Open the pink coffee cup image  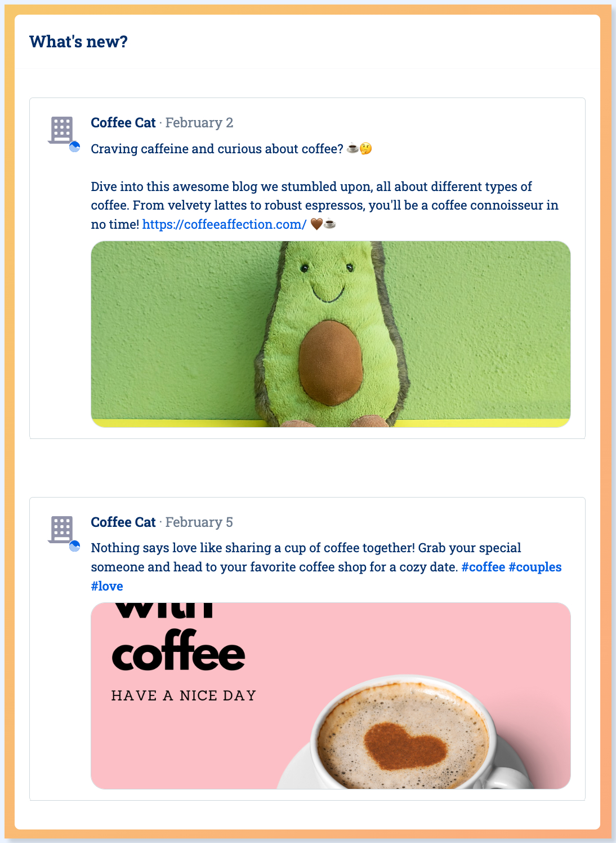[331, 696]
